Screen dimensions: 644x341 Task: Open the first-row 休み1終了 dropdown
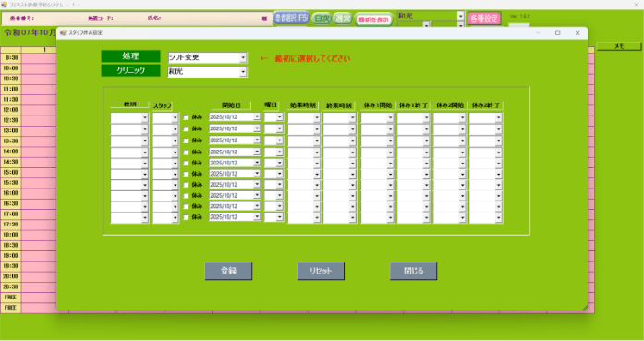click(426, 118)
